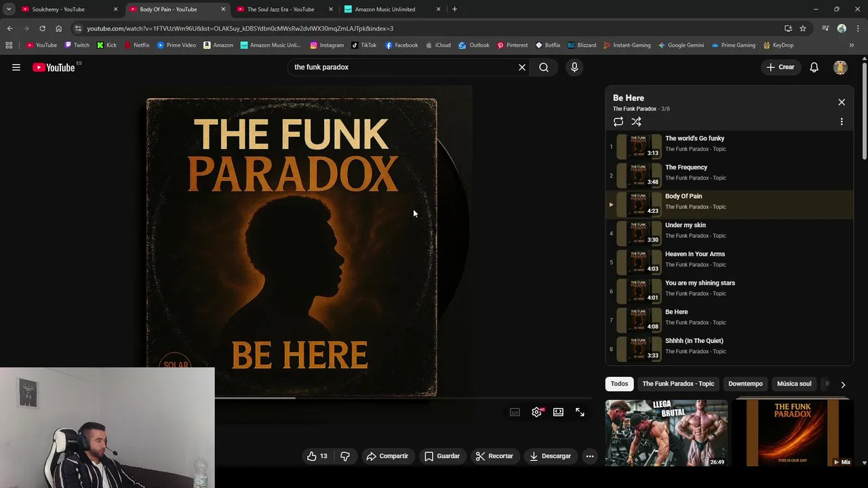The width and height of the screenshot is (868, 488).
Task: Click the Crear button
Action: 781,67
